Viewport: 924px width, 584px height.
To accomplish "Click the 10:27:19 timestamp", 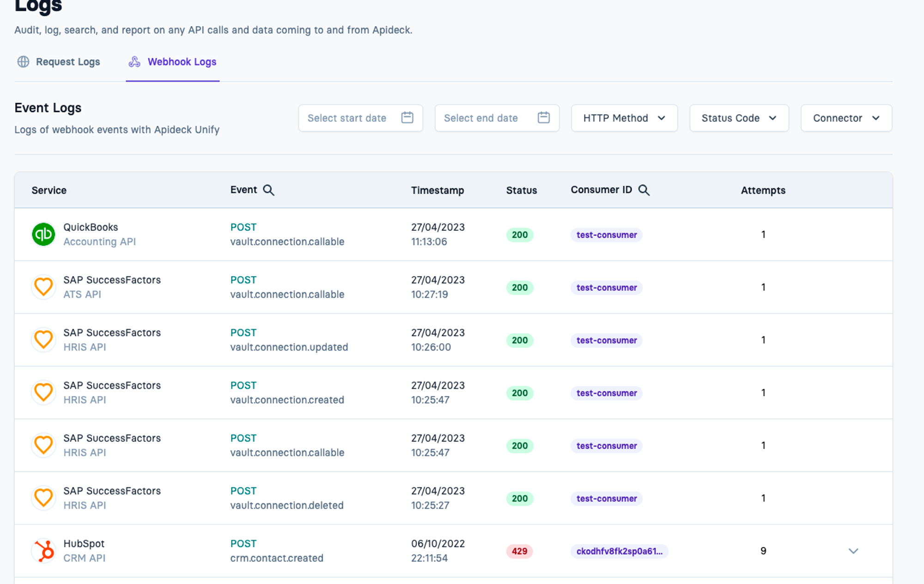I will click(430, 295).
